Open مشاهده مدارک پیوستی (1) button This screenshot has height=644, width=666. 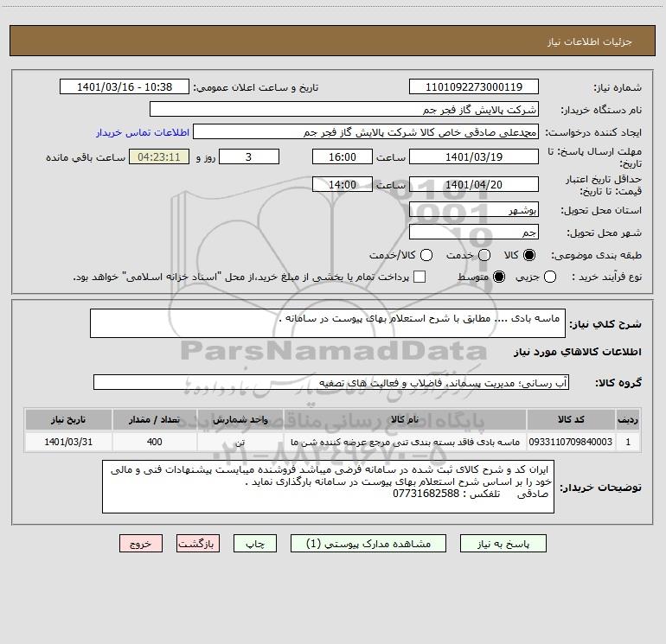point(368,544)
